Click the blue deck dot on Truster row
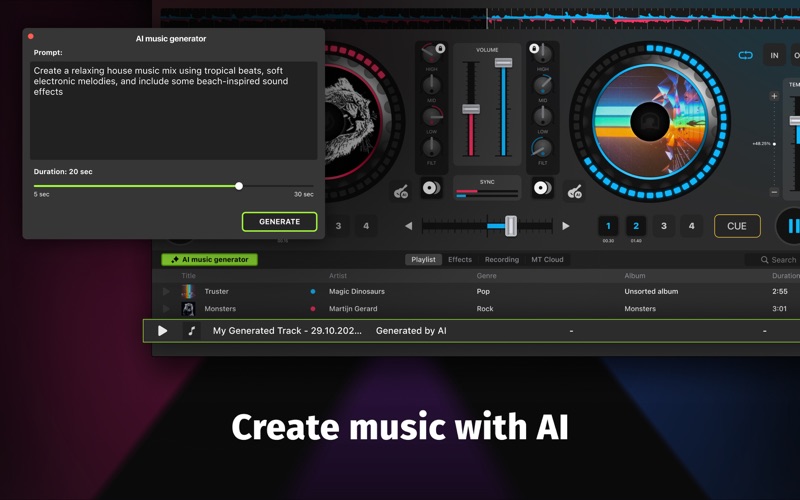The image size is (800, 500). tap(313, 291)
